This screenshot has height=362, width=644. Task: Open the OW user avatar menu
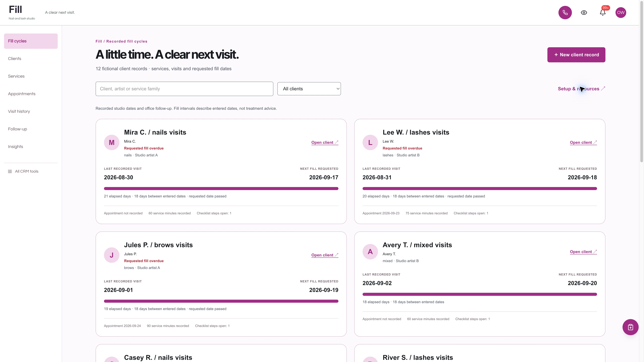point(621,13)
